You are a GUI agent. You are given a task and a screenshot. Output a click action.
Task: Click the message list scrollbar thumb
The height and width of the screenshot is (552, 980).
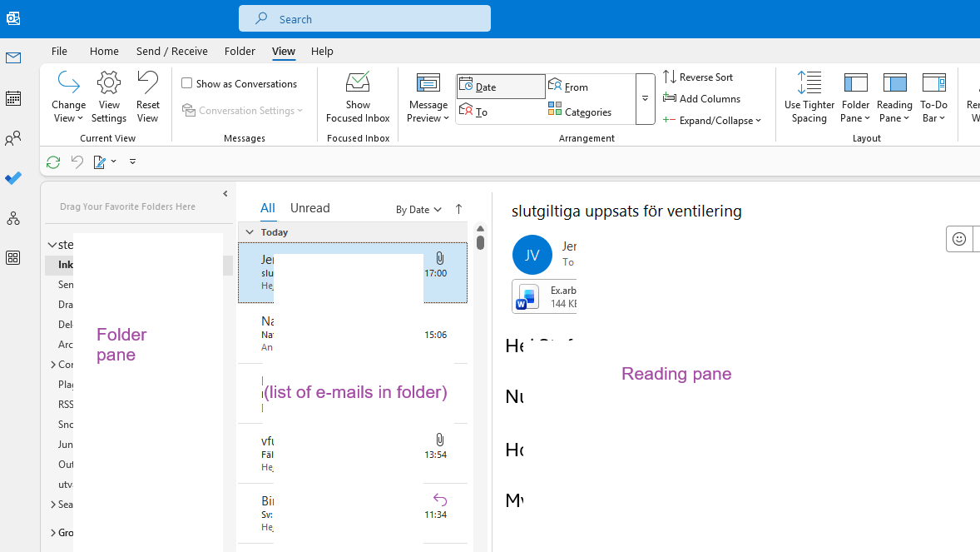point(480,242)
